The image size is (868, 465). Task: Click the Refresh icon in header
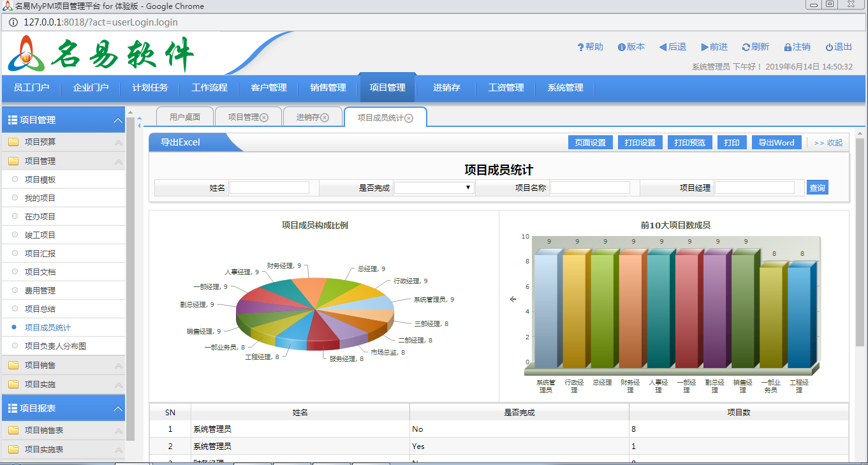746,47
